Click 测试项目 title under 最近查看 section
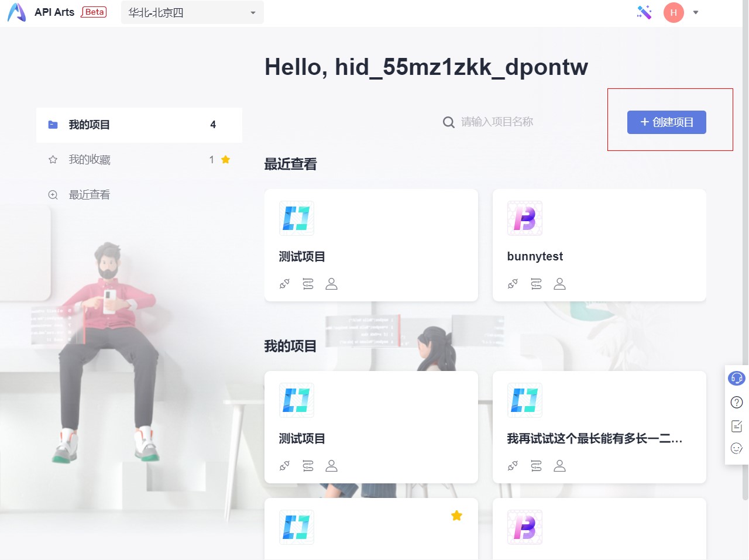749x560 pixels. point(302,256)
